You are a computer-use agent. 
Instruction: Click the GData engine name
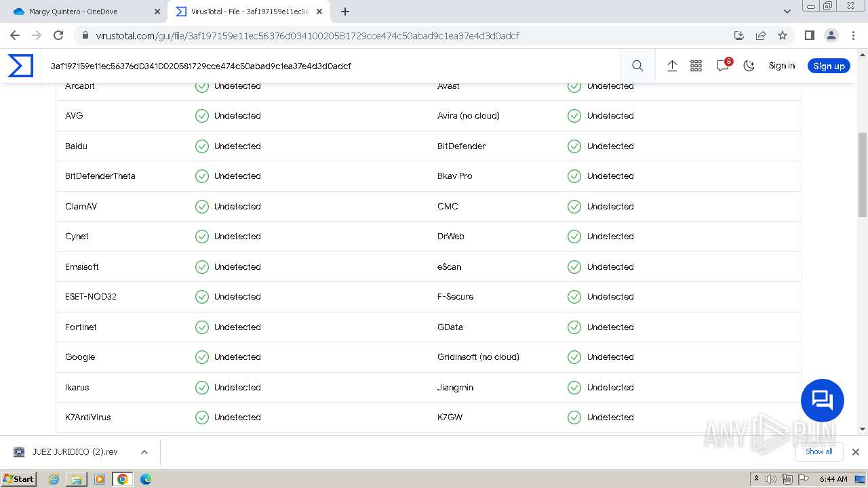tap(450, 327)
